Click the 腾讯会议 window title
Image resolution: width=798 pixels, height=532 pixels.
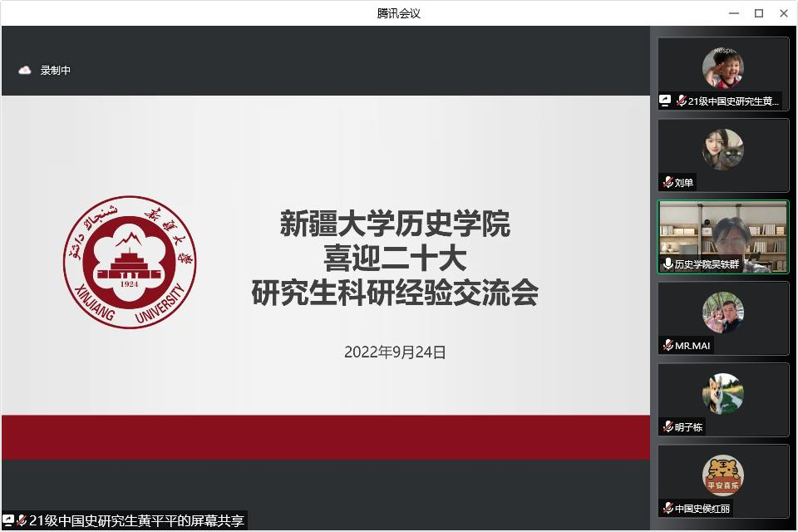tap(398, 13)
